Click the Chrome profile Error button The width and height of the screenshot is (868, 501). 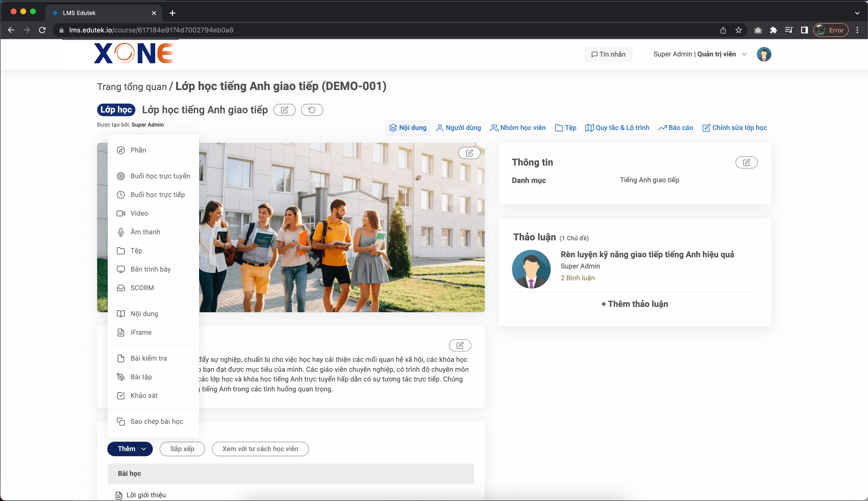click(x=830, y=30)
